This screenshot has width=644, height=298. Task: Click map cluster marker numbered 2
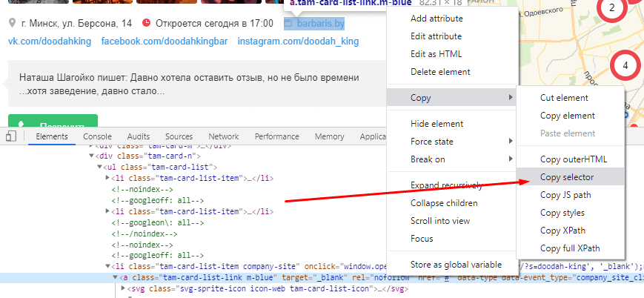coord(611,8)
